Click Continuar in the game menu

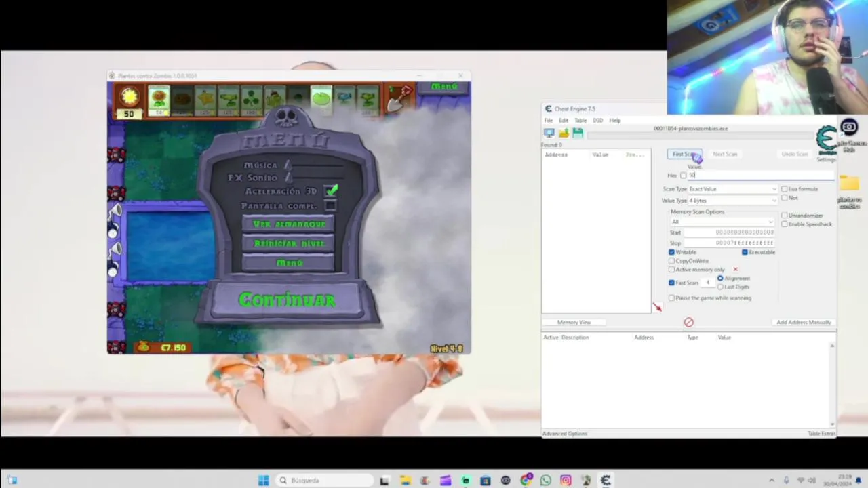click(x=287, y=300)
